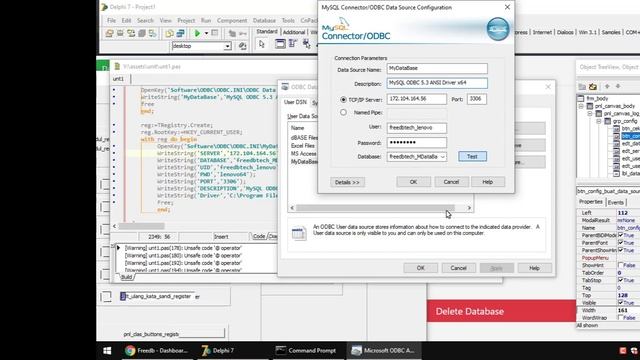Open the Delphi Run menu

pyautogui.click(x=206, y=20)
